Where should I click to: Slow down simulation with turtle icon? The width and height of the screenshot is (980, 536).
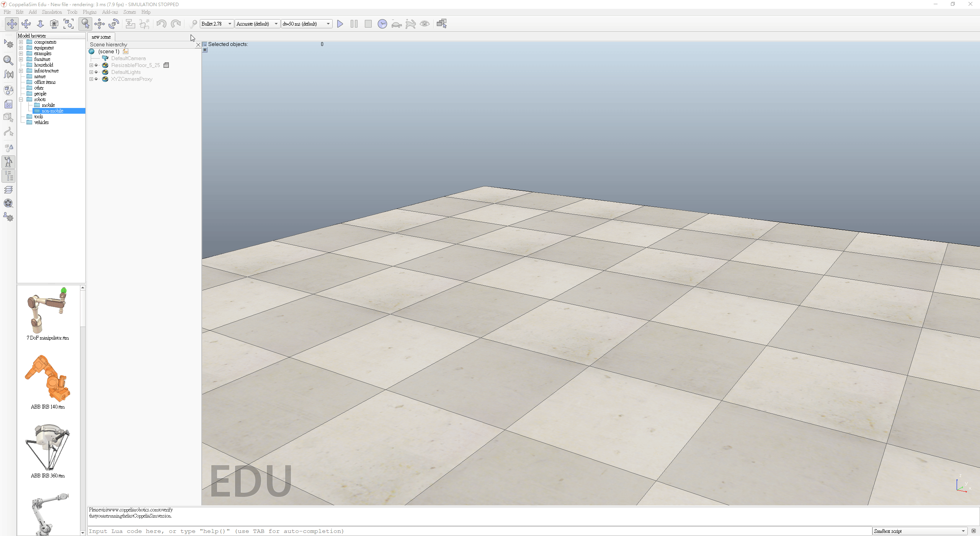tap(397, 24)
